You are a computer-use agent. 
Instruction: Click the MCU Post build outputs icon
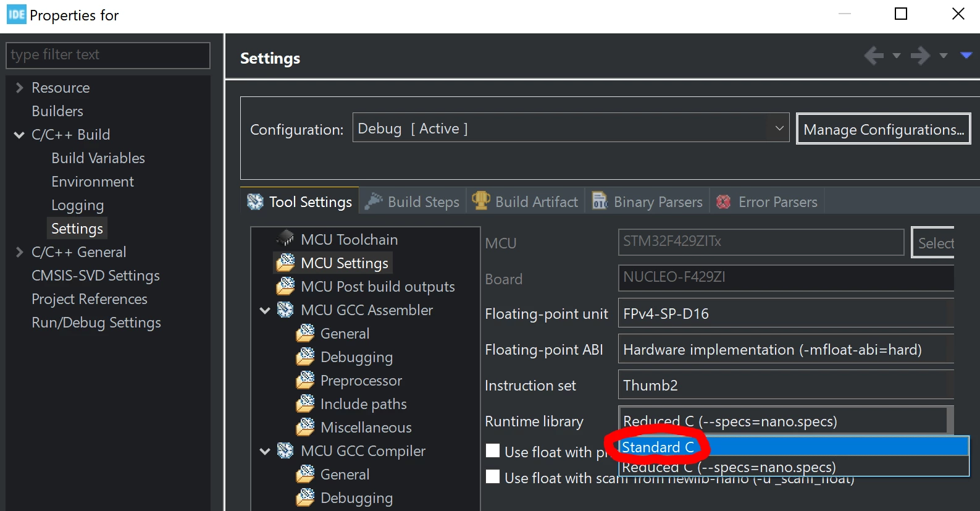click(x=285, y=286)
